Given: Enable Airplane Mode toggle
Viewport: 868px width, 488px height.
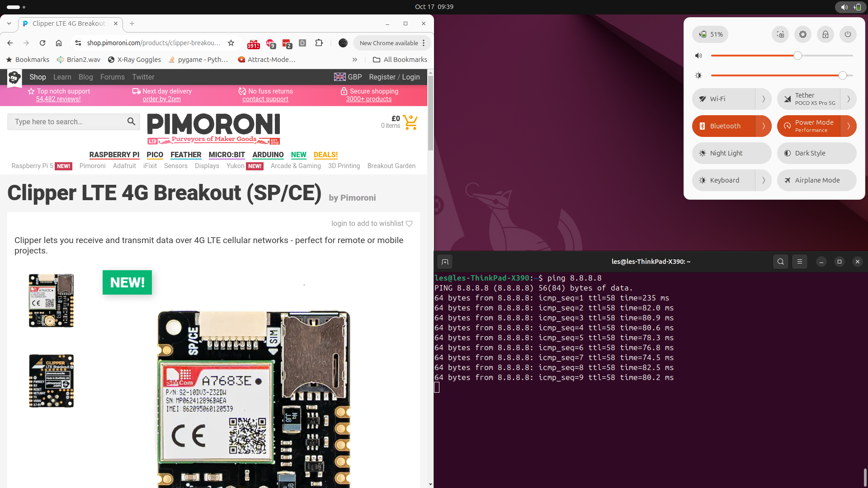Looking at the screenshot, I should [x=817, y=180].
